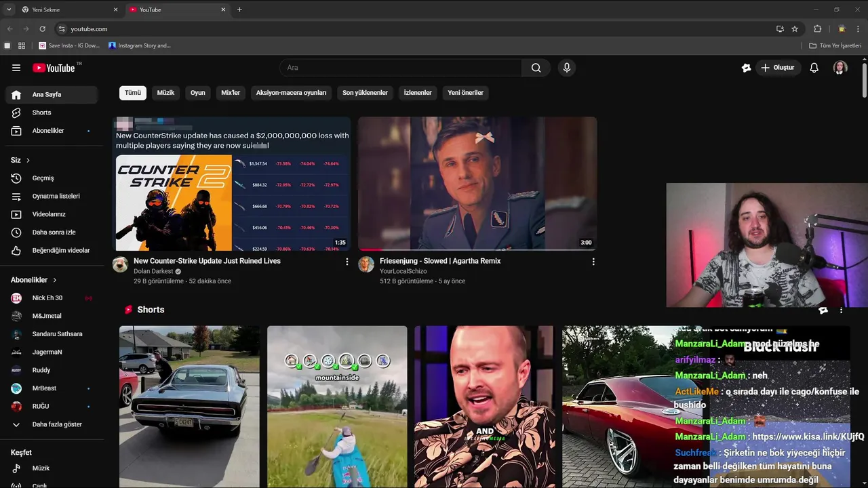Open Dolan Darkest channel avatar
The image size is (868, 488).
[120, 264]
